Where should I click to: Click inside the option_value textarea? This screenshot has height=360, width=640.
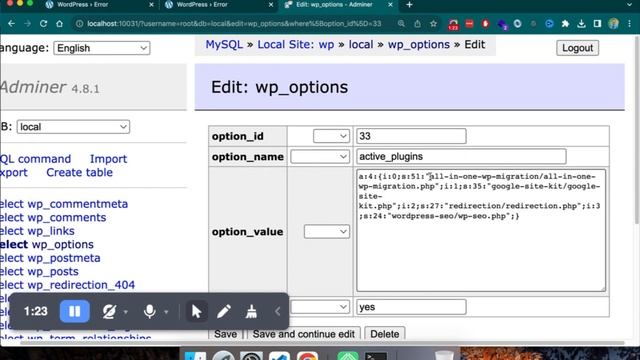(x=481, y=231)
